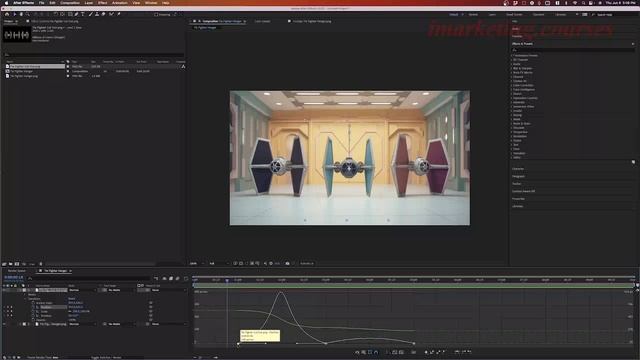
Task: Open the Tracker panel header
Action: 516,184
